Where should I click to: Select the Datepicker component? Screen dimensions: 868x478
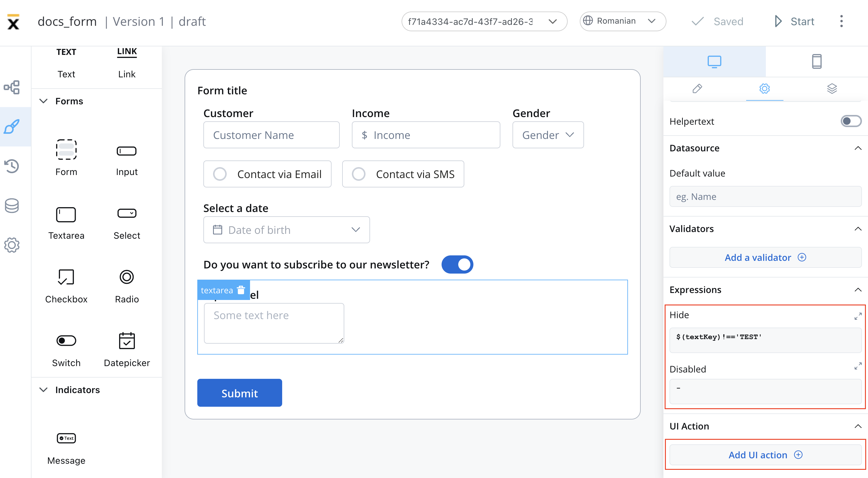[127, 350]
